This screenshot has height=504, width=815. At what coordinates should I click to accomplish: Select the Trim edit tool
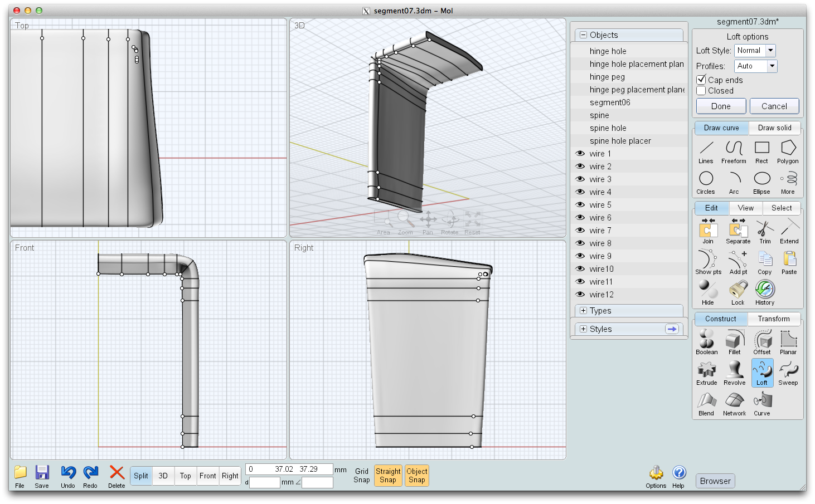[x=765, y=231]
